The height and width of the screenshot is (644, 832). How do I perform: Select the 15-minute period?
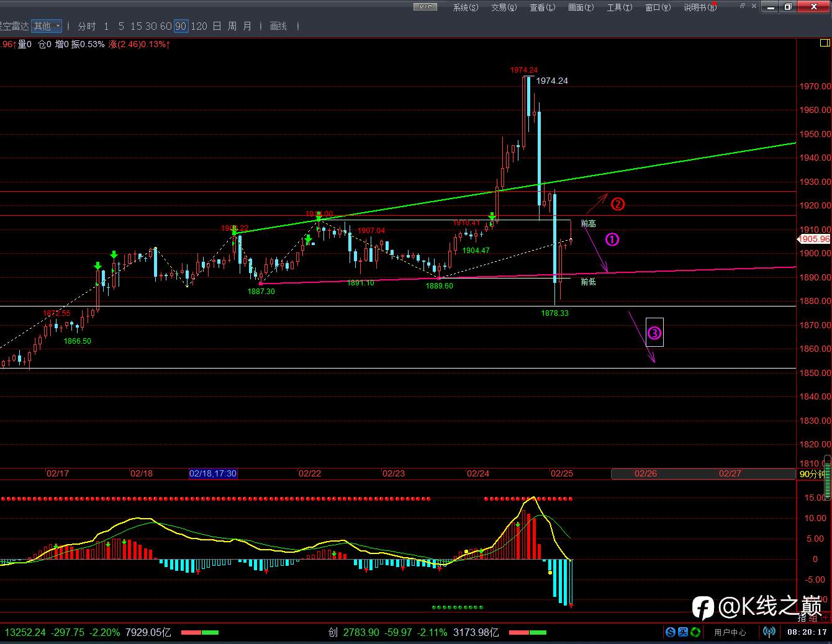[x=136, y=26]
